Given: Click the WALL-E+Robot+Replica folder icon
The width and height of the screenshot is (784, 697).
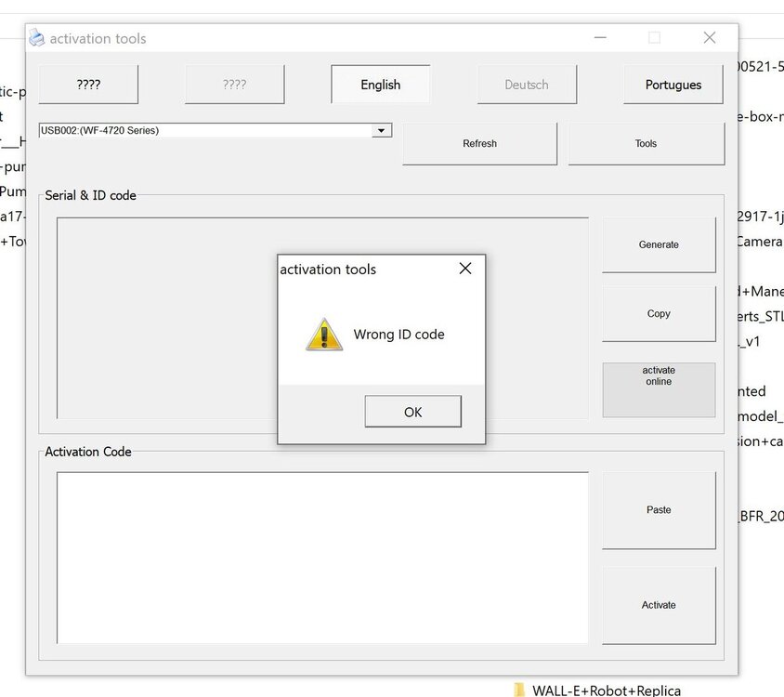Looking at the screenshot, I should coord(519,690).
